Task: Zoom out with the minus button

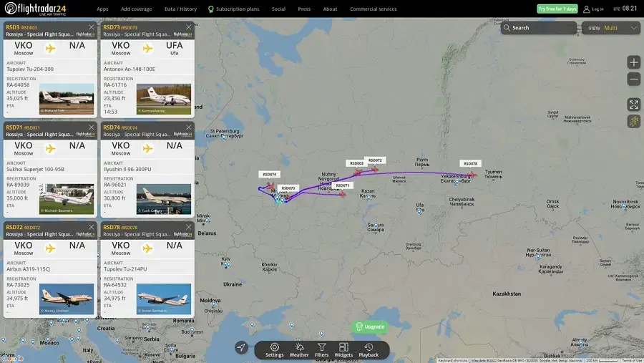Action: pos(634,79)
